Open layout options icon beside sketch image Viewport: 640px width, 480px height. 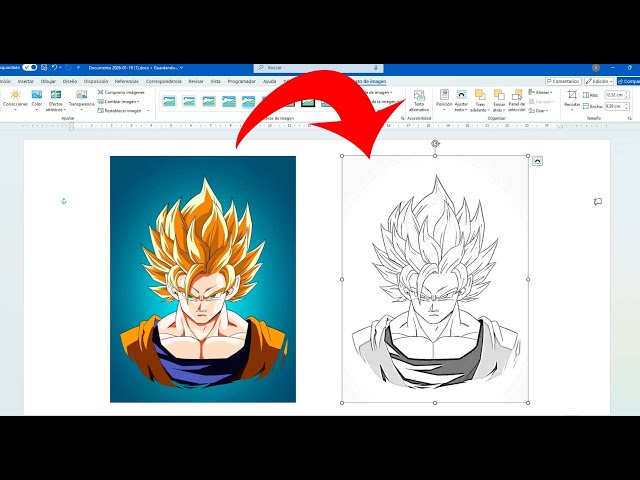point(538,161)
